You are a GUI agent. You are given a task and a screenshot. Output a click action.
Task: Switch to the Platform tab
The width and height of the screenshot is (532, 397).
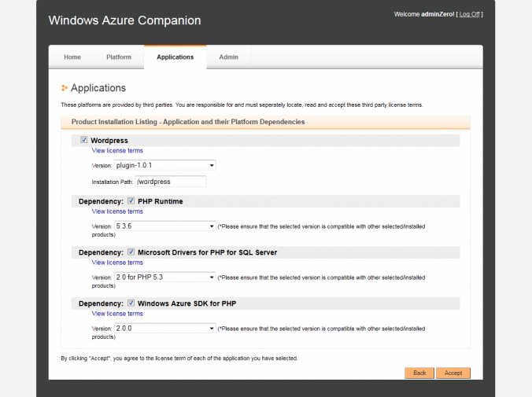point(119,57)
